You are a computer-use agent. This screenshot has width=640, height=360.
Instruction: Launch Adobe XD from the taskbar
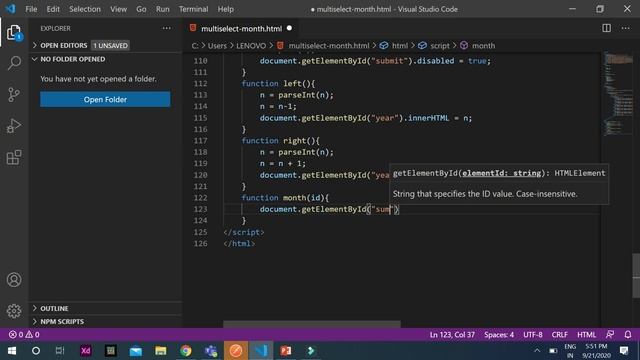click(86, 351)
